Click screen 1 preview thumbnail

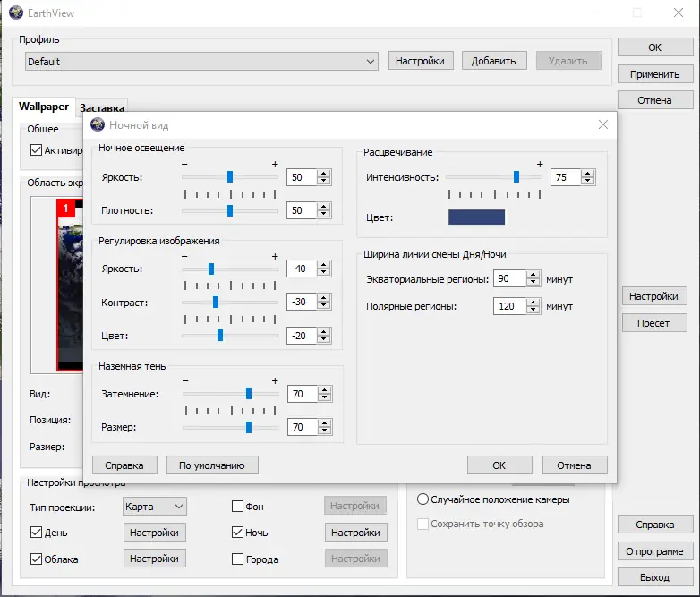pos(70,285)
